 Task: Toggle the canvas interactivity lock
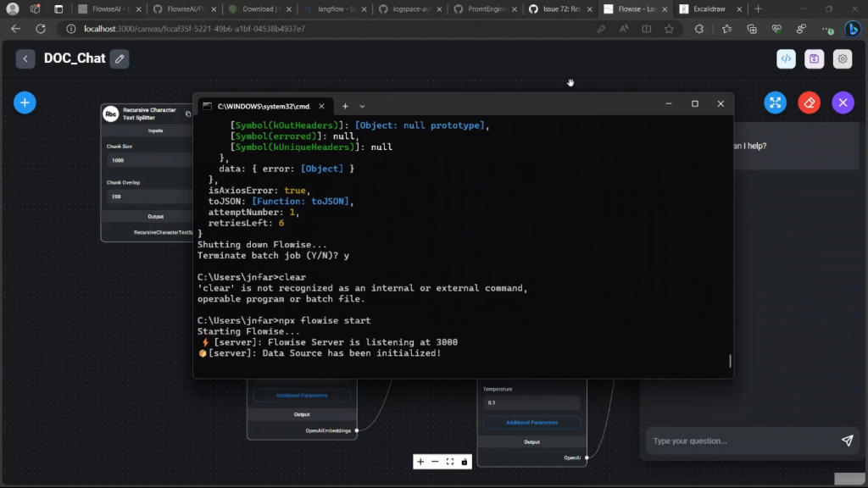(x=465, y=462)
